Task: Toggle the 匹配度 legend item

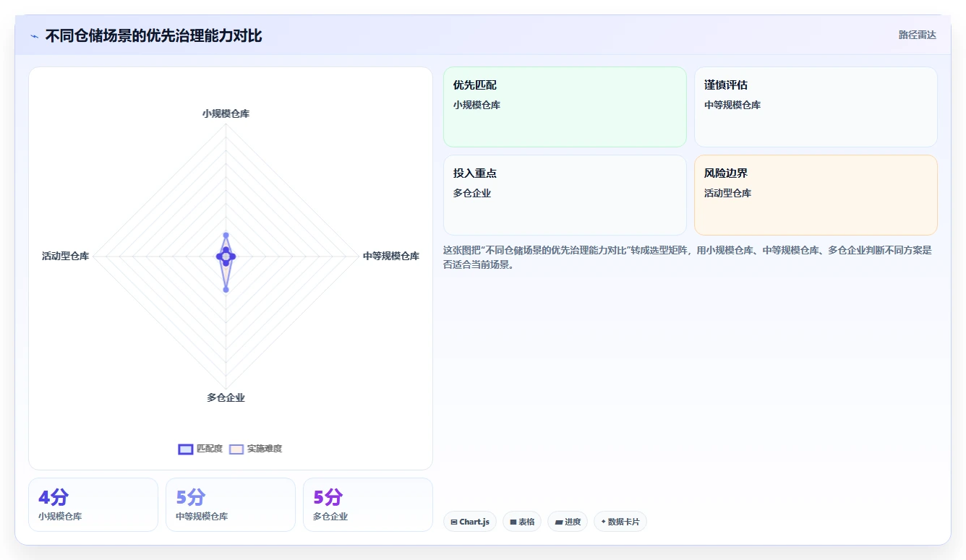Action: [200, 449]
